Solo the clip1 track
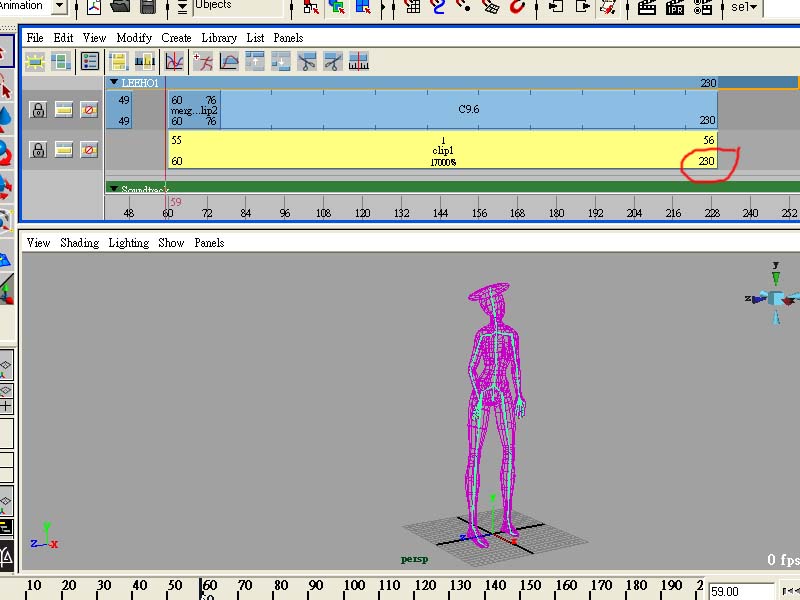 (x=64, y=150)
